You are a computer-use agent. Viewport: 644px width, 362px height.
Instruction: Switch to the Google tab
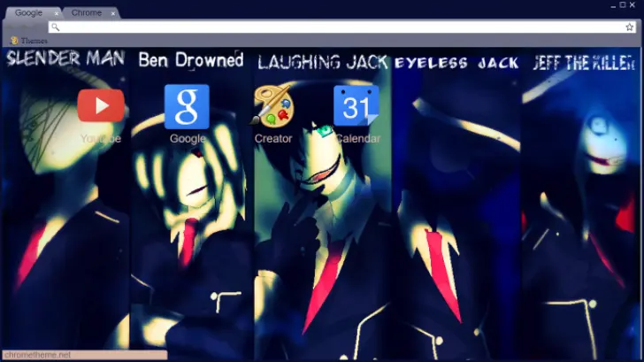pyautogui.click(x=28, y=13)
